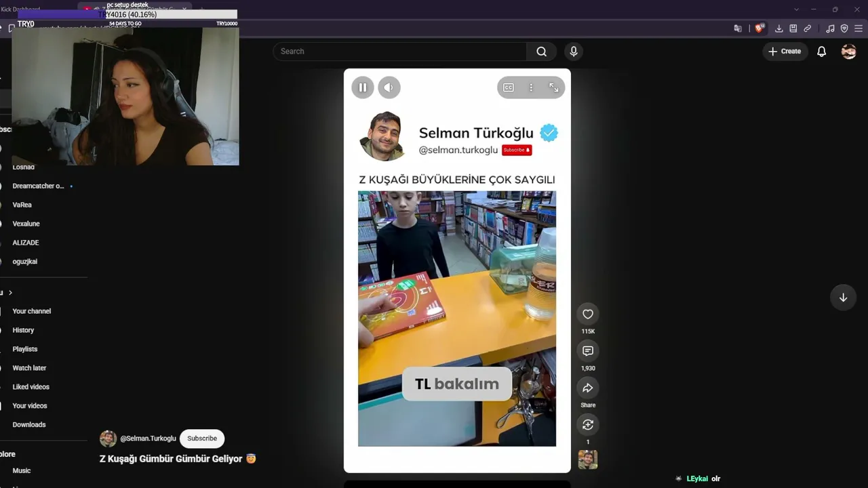Mute the Shorts video volume

(x=389, y=87)
